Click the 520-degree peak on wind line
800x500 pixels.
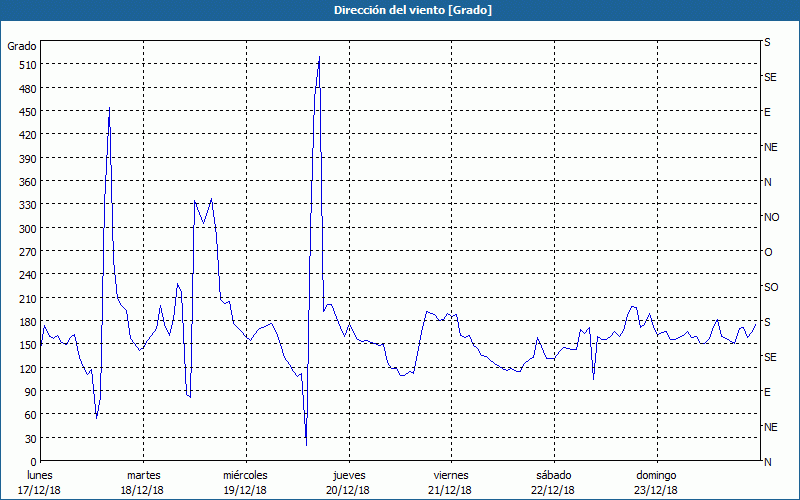(x=319, y=57)
